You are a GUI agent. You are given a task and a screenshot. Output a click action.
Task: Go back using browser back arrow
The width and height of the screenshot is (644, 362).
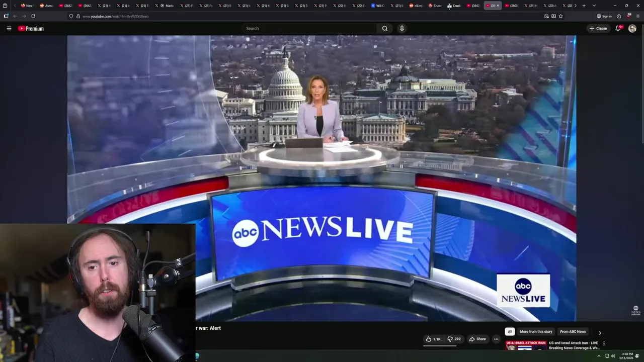15,16
